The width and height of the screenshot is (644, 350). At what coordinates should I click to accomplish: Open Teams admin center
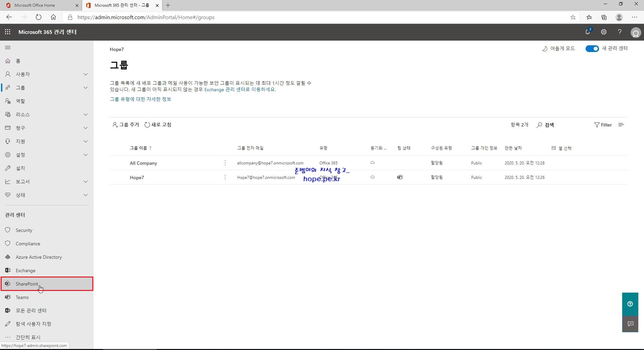point(47,297)
